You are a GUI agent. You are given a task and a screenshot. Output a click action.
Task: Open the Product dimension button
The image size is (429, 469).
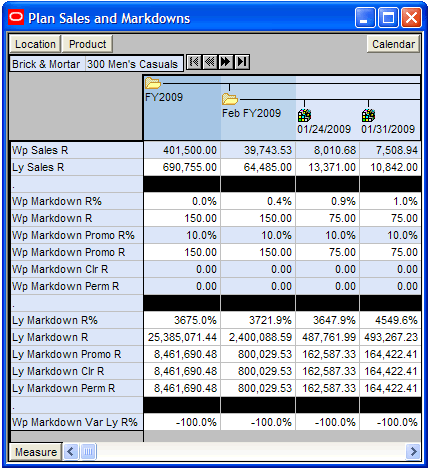pos(87,44)
